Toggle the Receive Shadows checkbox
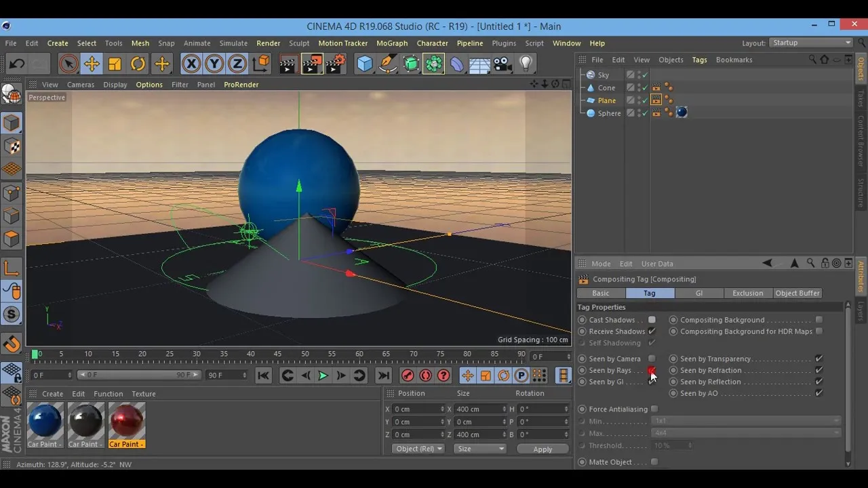The height and width of the screenshot is (488, 868). 652,331
